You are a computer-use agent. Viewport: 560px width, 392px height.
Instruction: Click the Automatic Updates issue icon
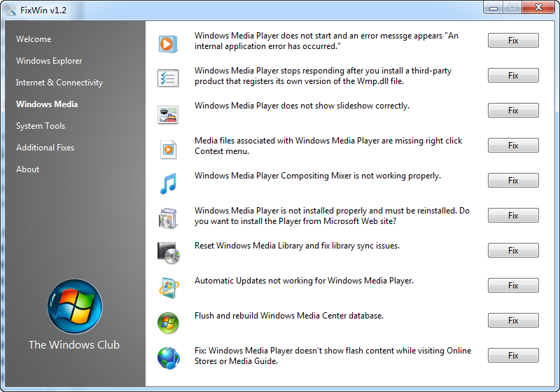[x=168, y=288]
